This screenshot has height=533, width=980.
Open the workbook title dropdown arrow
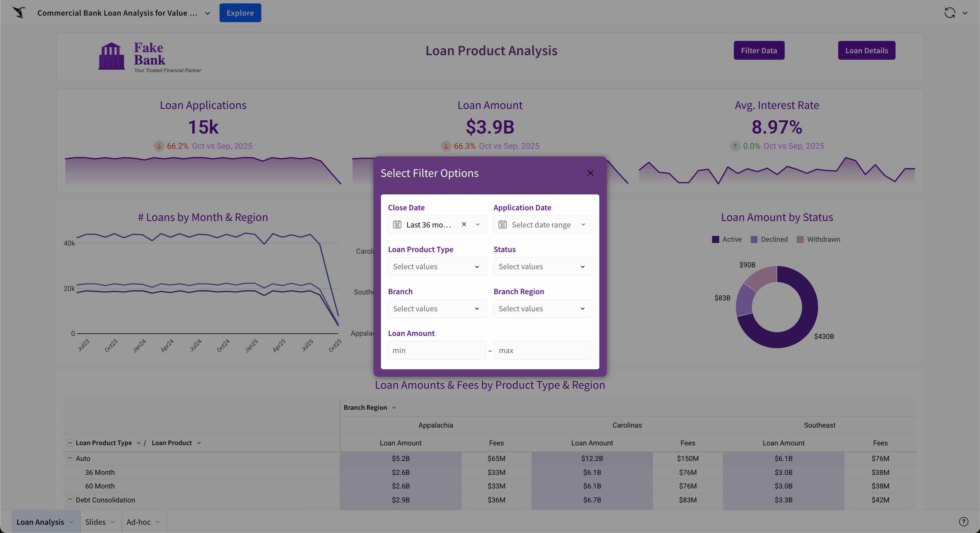tap(208, 13)
